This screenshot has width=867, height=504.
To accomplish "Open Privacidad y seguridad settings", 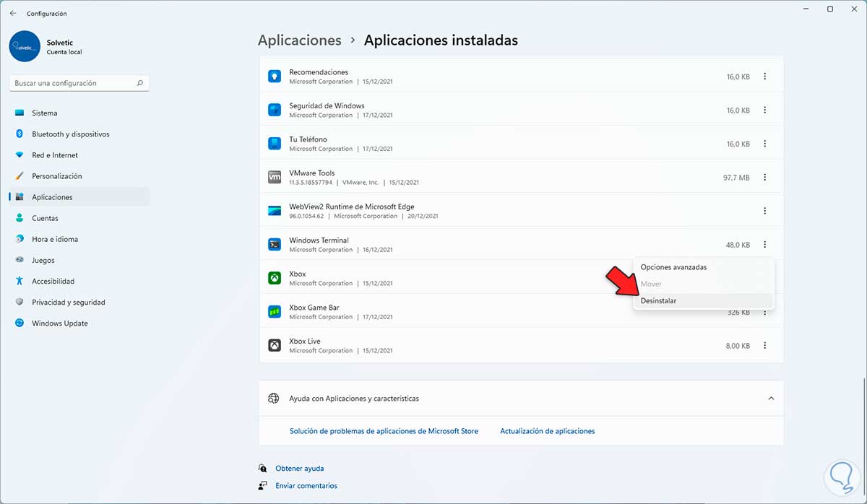I will (79, 303).
